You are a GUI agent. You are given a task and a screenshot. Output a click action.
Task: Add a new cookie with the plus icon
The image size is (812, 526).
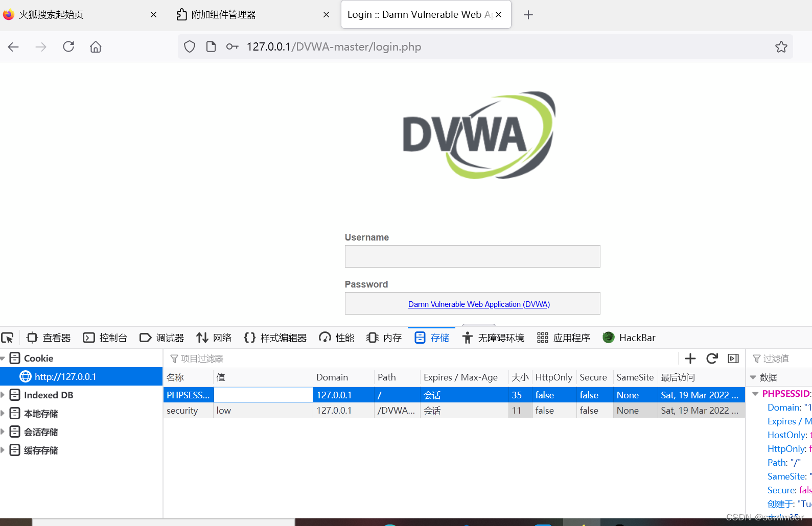tap(690, 358)
